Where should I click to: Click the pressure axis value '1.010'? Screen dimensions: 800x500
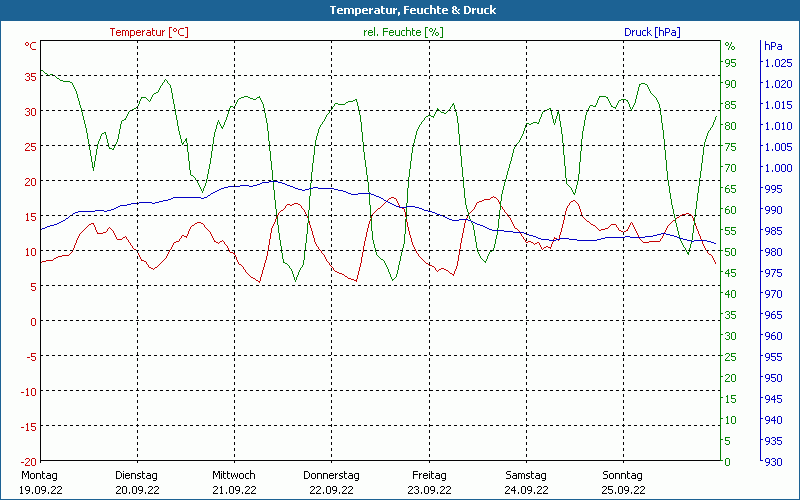point(779,126)
